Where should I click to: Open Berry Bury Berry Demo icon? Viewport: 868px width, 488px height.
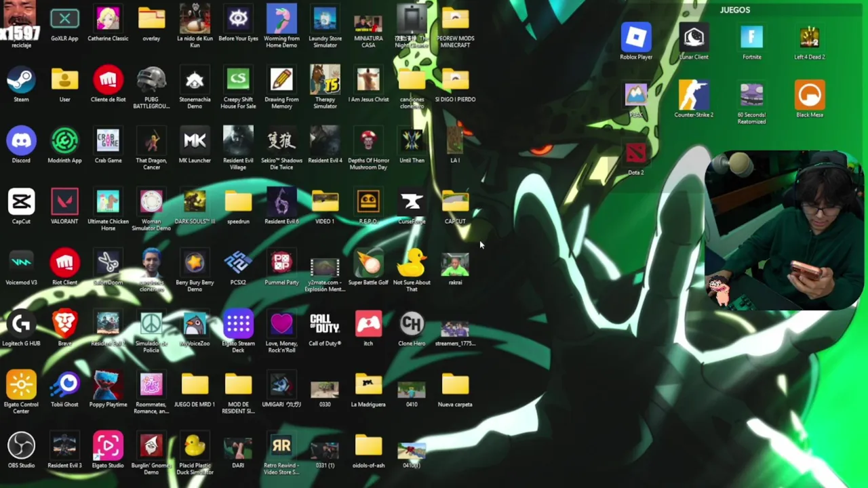coord(195,263)
